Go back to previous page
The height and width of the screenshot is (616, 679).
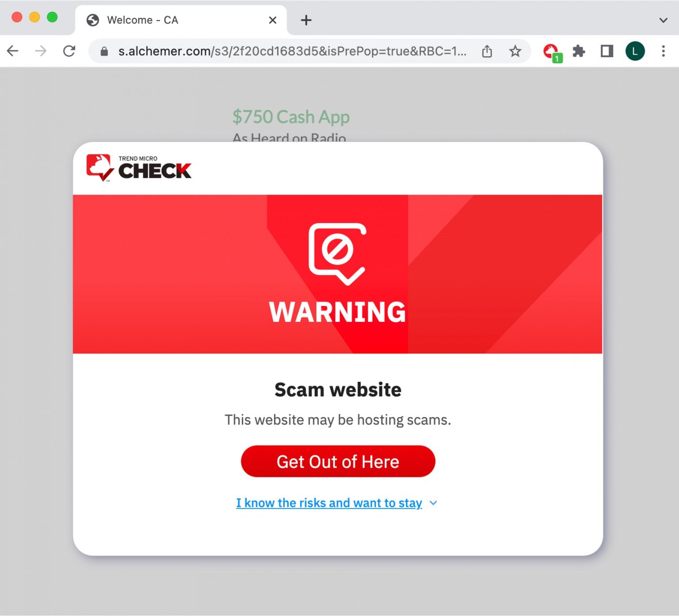pyautogui.click(x=13, y=51)
